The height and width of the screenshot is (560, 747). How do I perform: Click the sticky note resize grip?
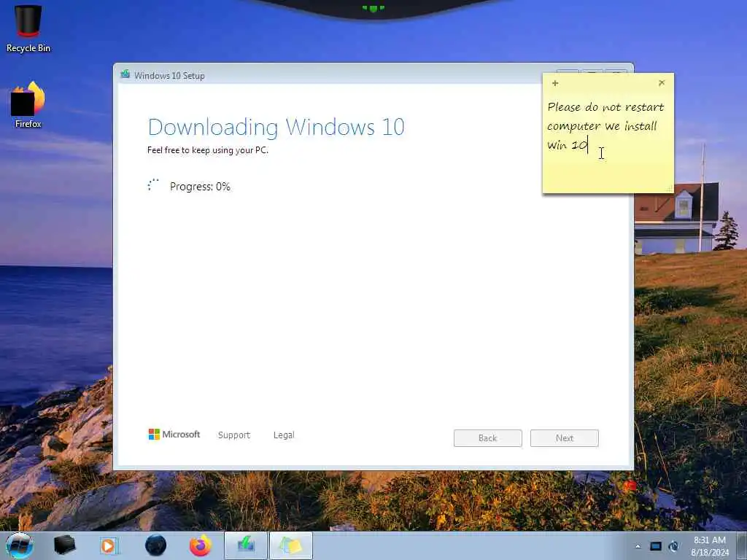(x=670, y=189)
